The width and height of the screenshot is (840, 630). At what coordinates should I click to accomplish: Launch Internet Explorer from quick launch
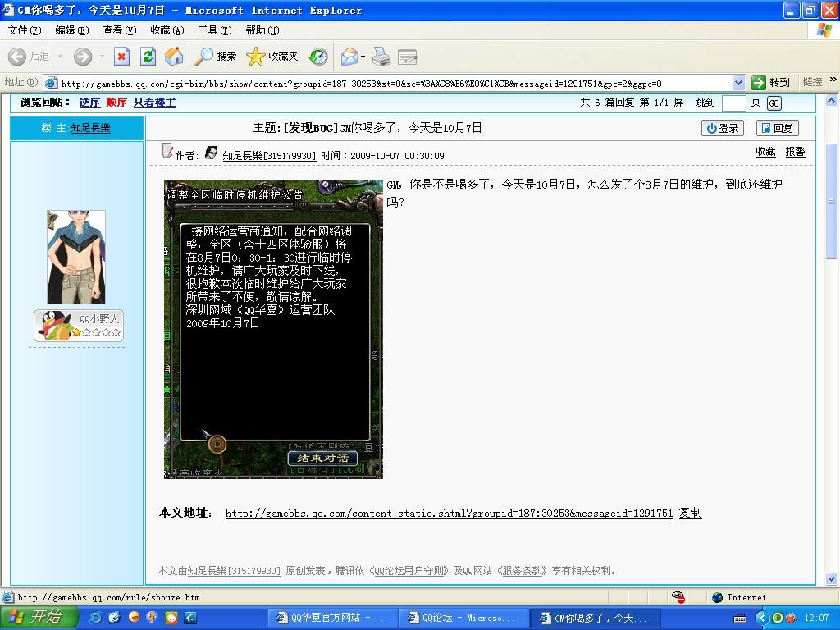pyautogui.click(x=96, y=618)
